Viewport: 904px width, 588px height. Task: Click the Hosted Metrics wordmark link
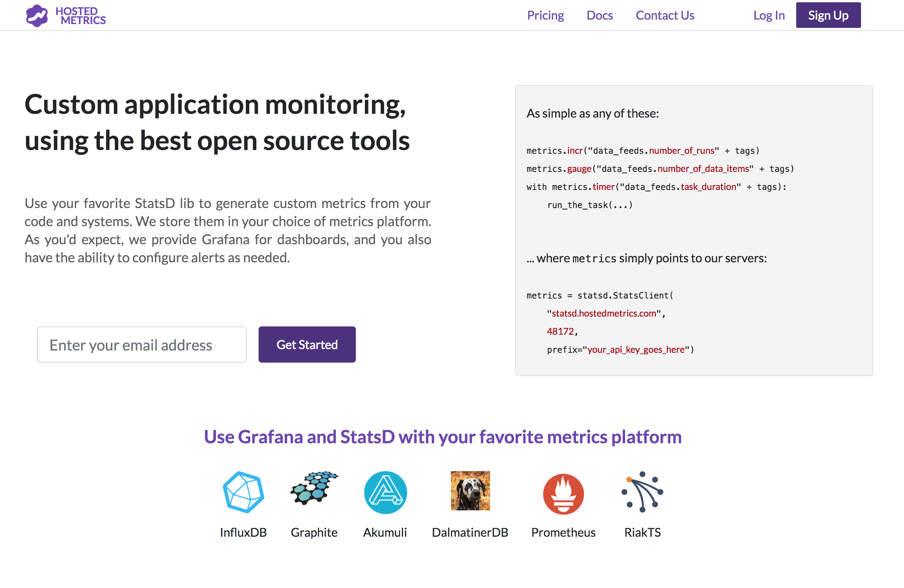[80, 15]
